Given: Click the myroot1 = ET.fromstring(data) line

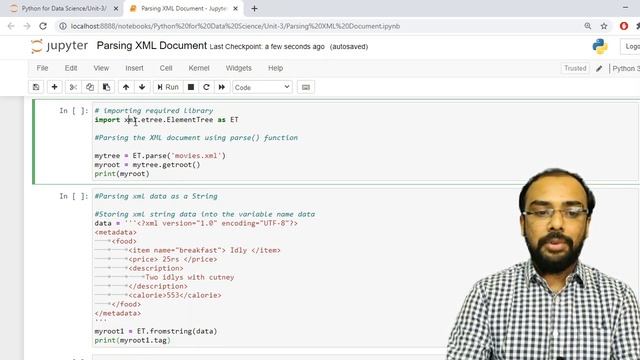Looking at the screenshot, I should click(156, 331).
